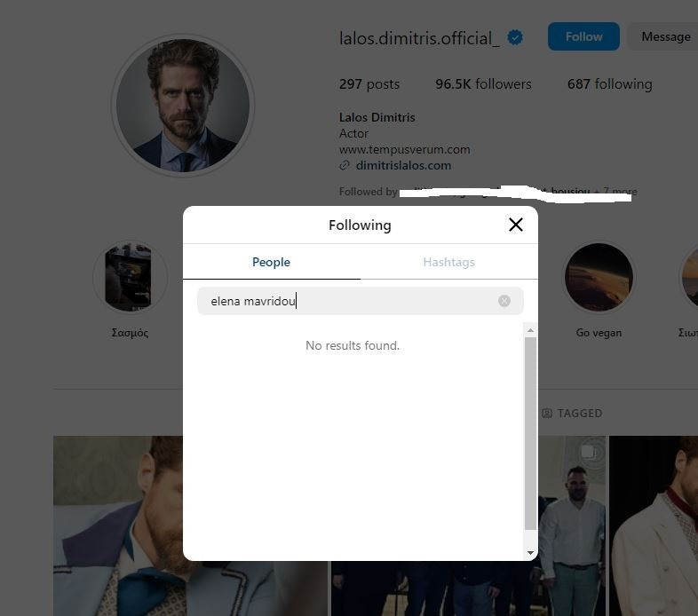Open the Go vegan story highlight
The image size is (698, 616).
pos(599,278)
